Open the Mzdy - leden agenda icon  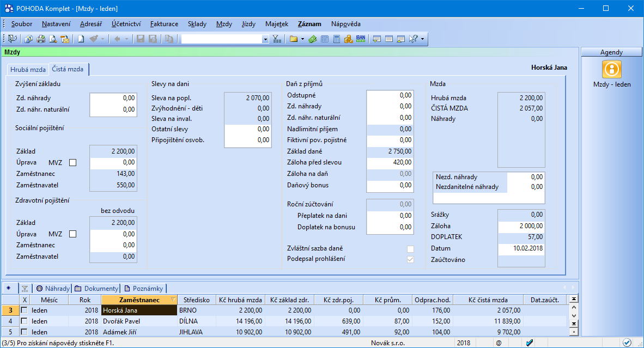pos(611,69)
